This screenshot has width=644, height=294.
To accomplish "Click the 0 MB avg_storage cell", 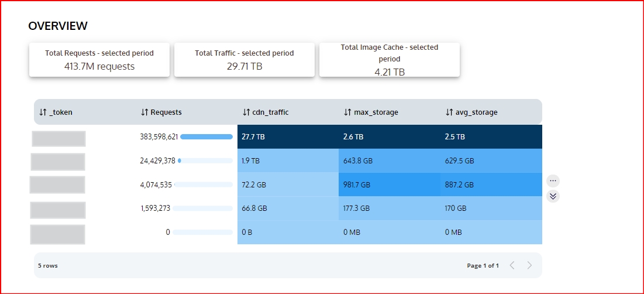I will point(491,232).
